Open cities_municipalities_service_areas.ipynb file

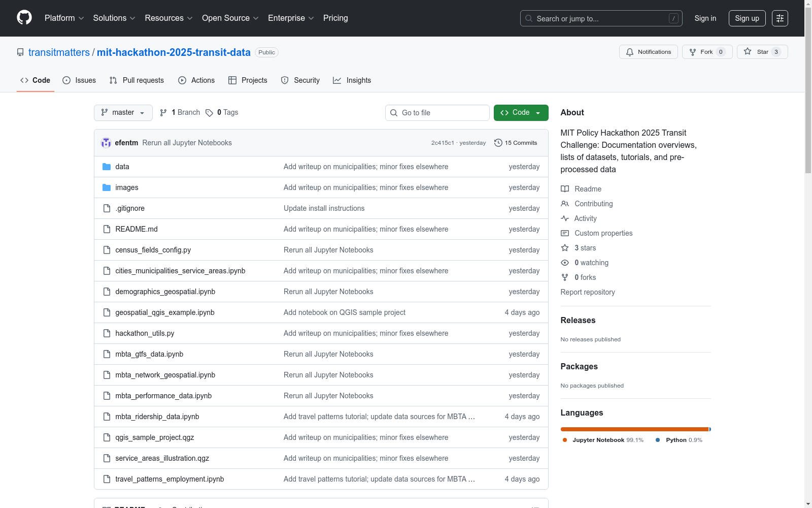tap(180, 271)
